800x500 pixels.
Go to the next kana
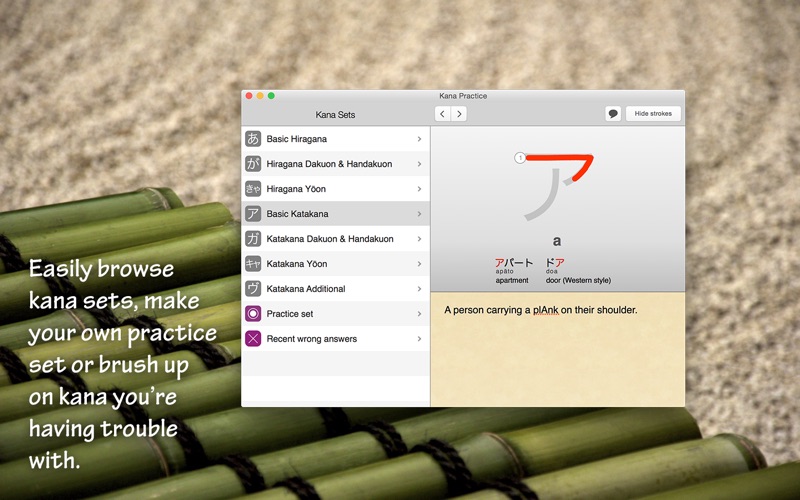pyautogui.click(x=459, y=114)
